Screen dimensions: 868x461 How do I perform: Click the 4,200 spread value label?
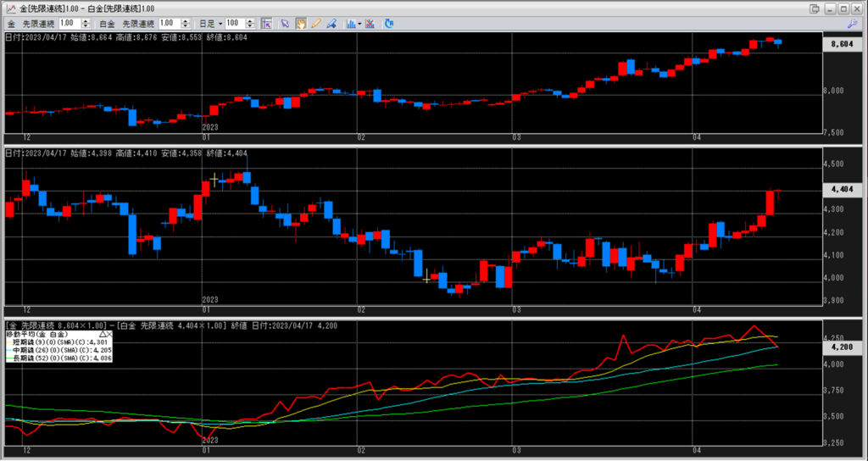pyautogui.click(x=842, y=347)
